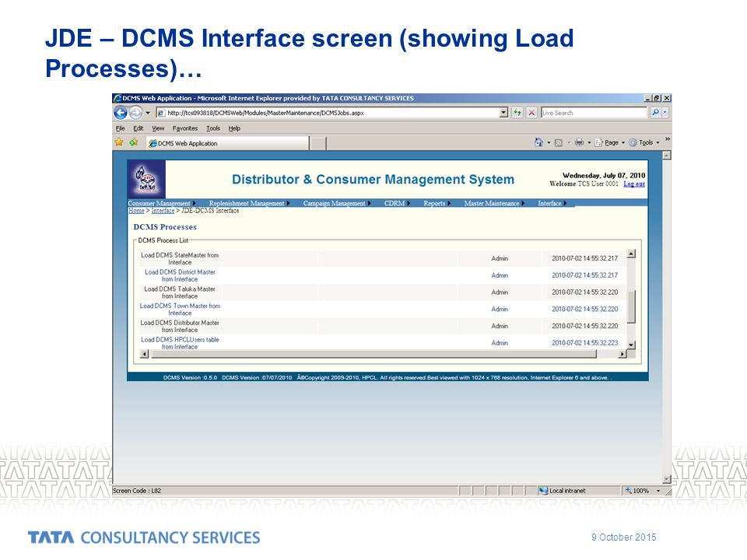Screen dimensions: 747x560
Task: Open the View menu
Action: coord(158,128)
